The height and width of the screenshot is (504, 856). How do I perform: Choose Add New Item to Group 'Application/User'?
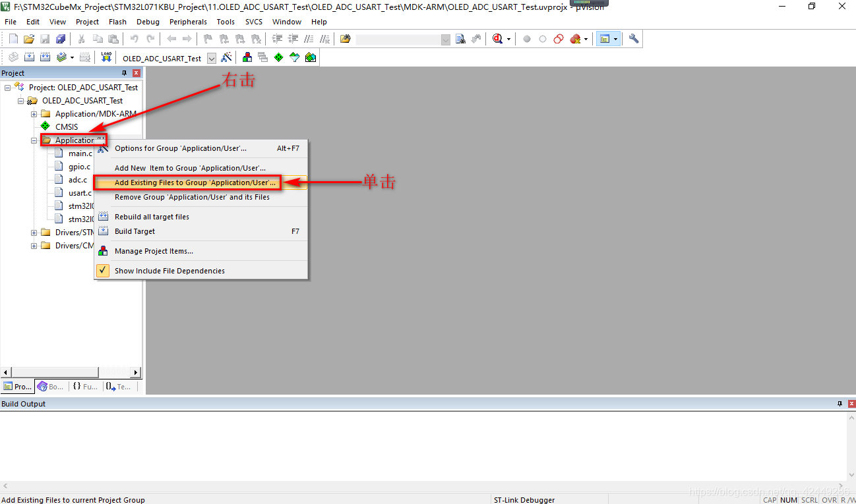click(200, 168)
